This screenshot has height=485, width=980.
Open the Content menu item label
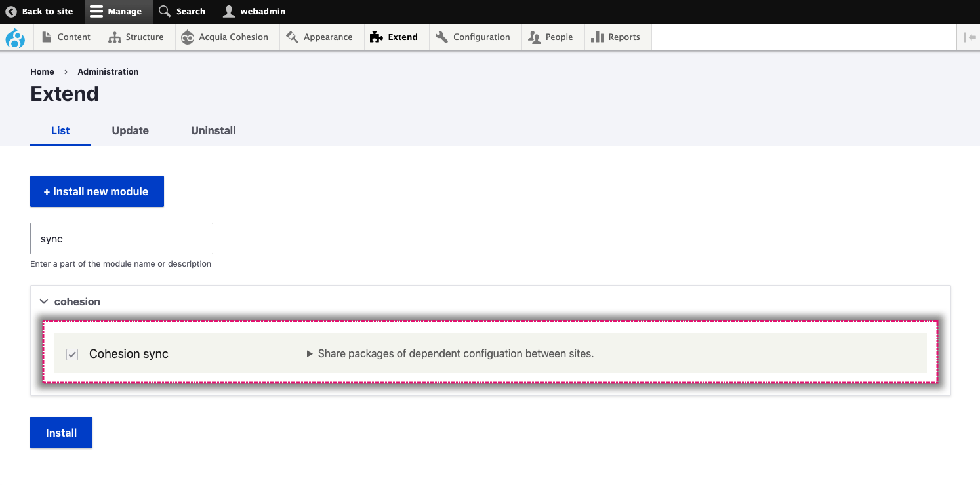(x=74, y=37)
